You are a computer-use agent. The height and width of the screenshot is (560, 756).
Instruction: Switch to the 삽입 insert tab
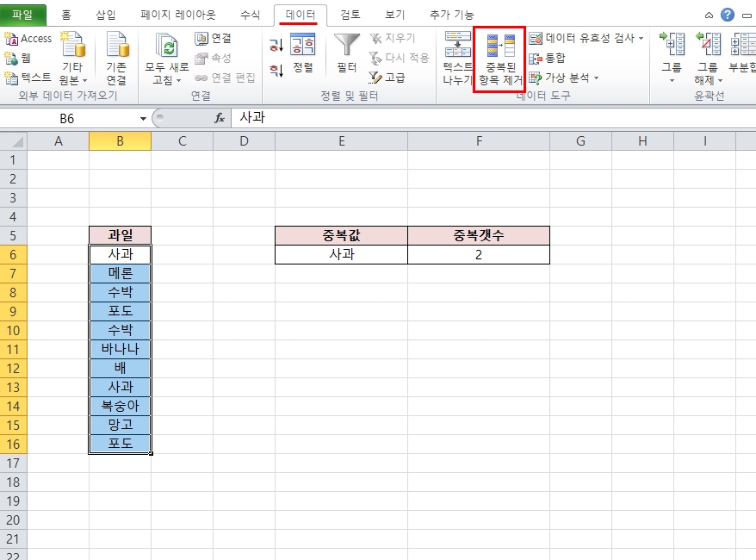pyautogui.click(x=106, y=15)
